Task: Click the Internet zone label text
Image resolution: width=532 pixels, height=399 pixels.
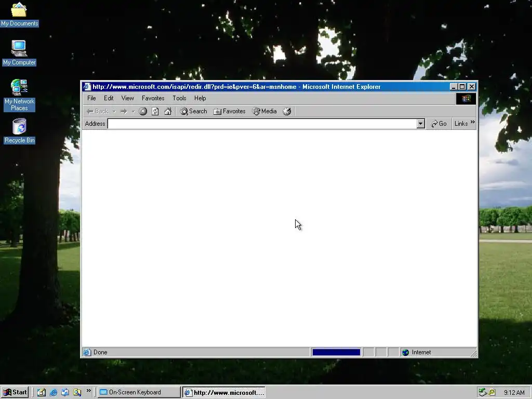Action: [421, 353]
